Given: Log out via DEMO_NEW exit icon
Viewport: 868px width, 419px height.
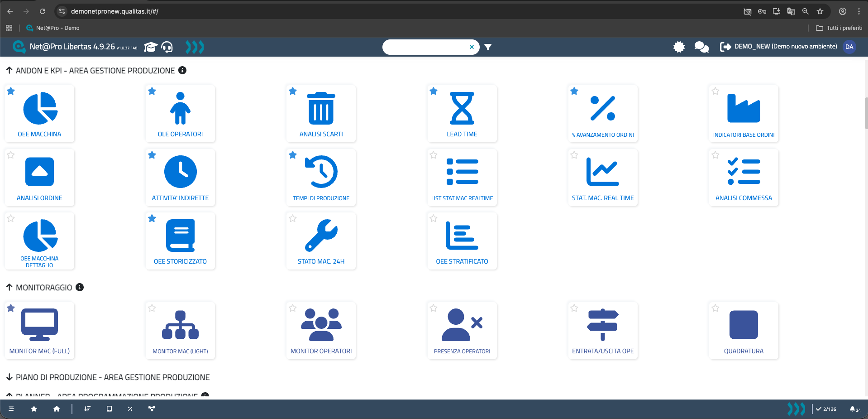Looking at the screenshot, I should pyautogui.click(x=725, y=47).
